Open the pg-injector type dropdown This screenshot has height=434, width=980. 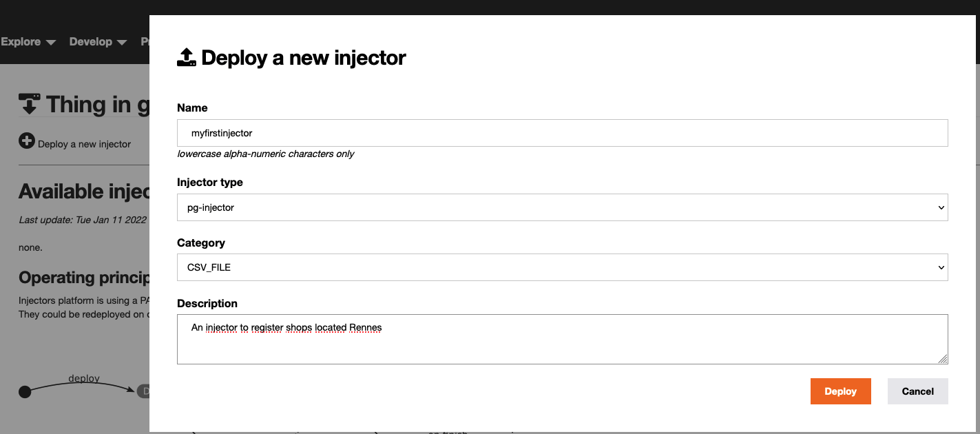point(562,207)
